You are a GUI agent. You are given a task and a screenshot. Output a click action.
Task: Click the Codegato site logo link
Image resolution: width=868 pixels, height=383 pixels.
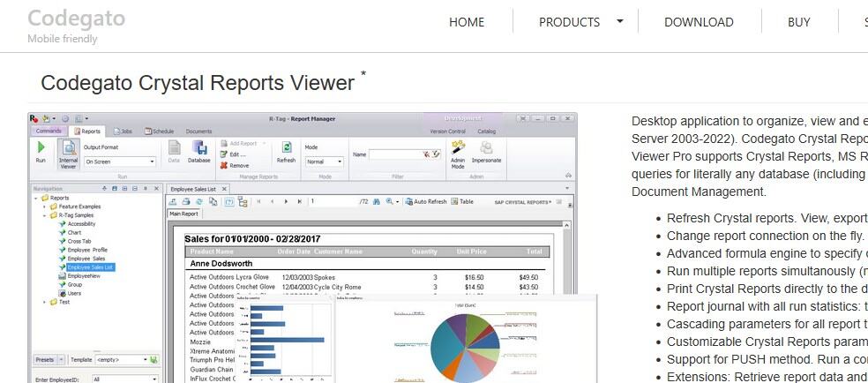[76, 19]
